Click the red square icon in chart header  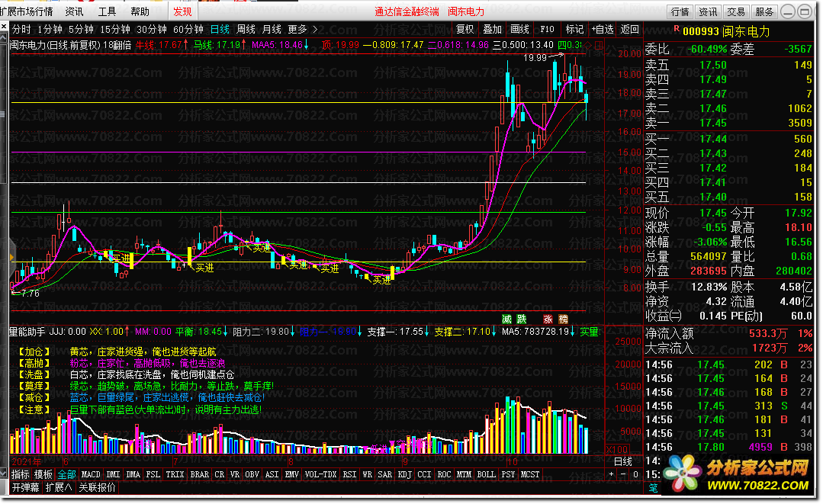[598, 46]
